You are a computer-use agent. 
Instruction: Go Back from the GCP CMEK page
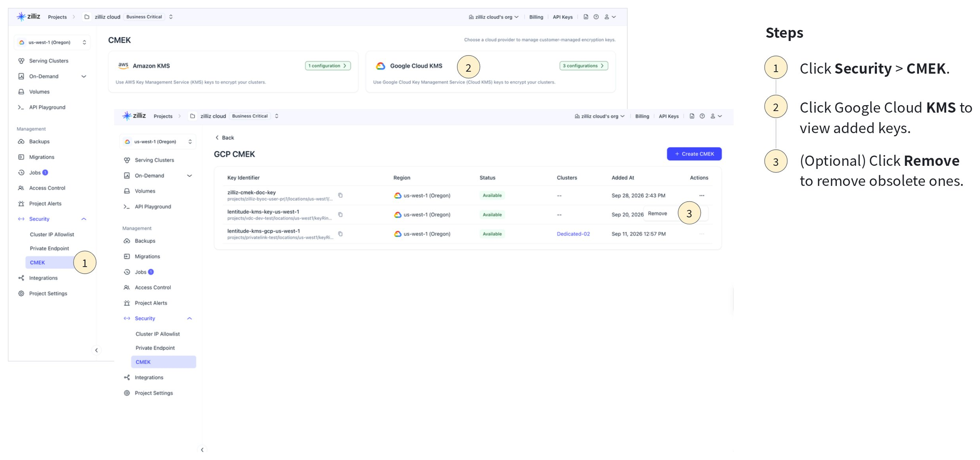pyautogui.click(x=225, y=137)
